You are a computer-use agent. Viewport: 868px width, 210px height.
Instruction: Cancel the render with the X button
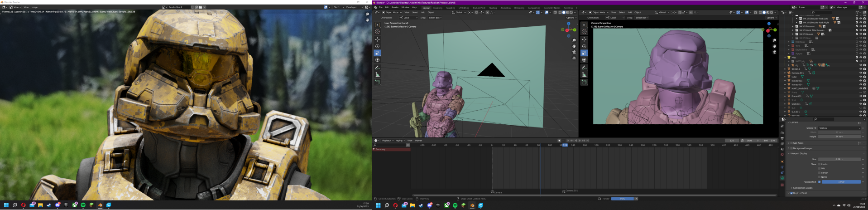tap(636, 199)
